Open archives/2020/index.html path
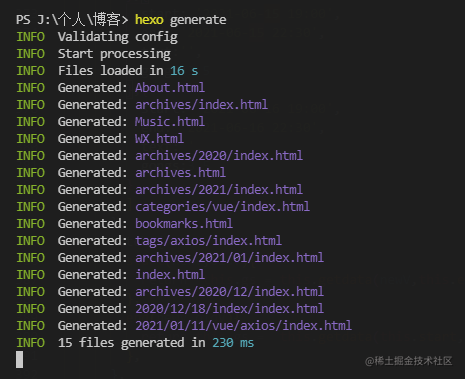 point(219,156)
